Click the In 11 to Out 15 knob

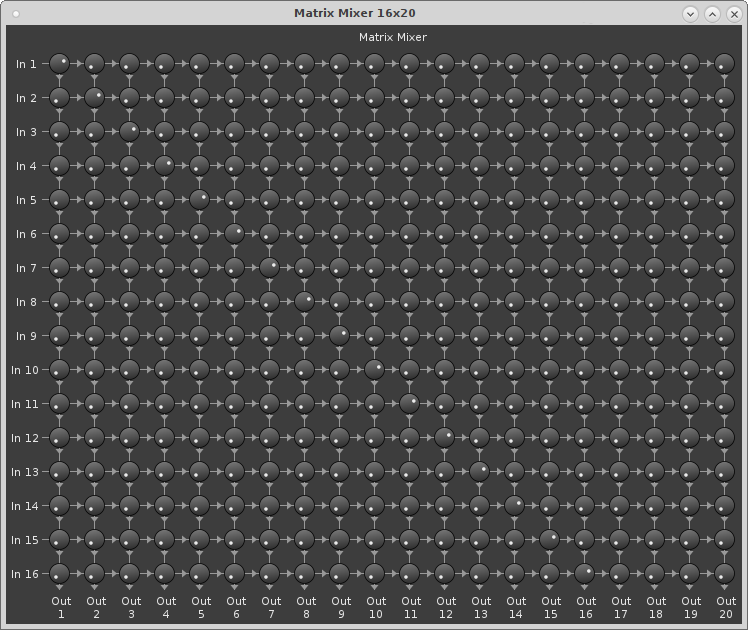pyautogui.click(x=550, y=403)
